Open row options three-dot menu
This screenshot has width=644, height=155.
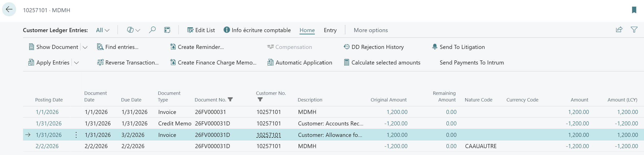click(76, 135)
